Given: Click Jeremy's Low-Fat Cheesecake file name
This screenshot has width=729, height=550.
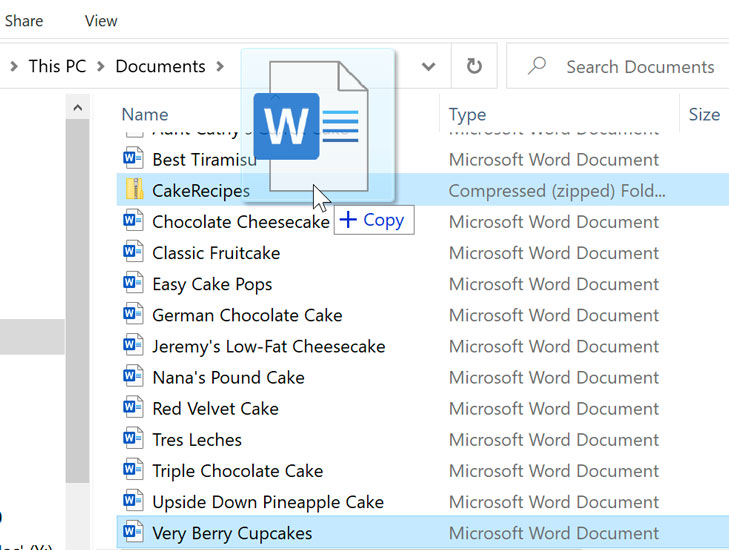Looking at the screenshot, I should coord(269,347).
